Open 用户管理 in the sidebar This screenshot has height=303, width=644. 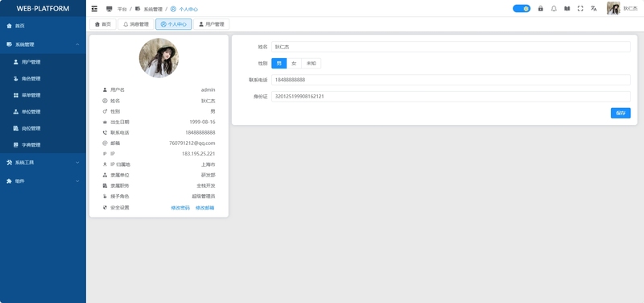[43, 62]
